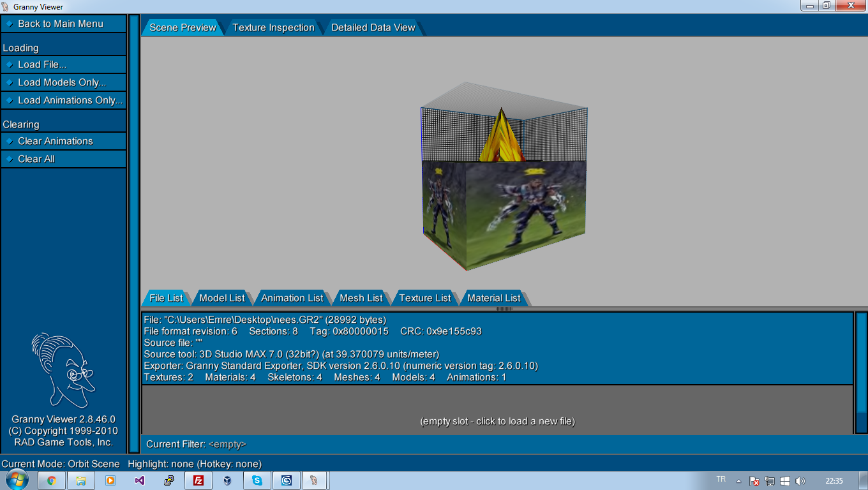Open the media player taskbar icon
This screenshot has height=490, width=868.
pos(110,481)
